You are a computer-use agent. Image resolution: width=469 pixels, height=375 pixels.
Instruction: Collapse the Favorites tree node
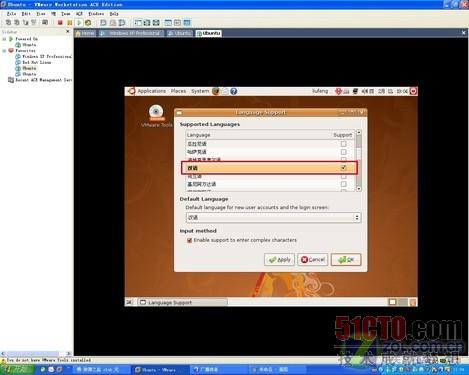(4, 51)
